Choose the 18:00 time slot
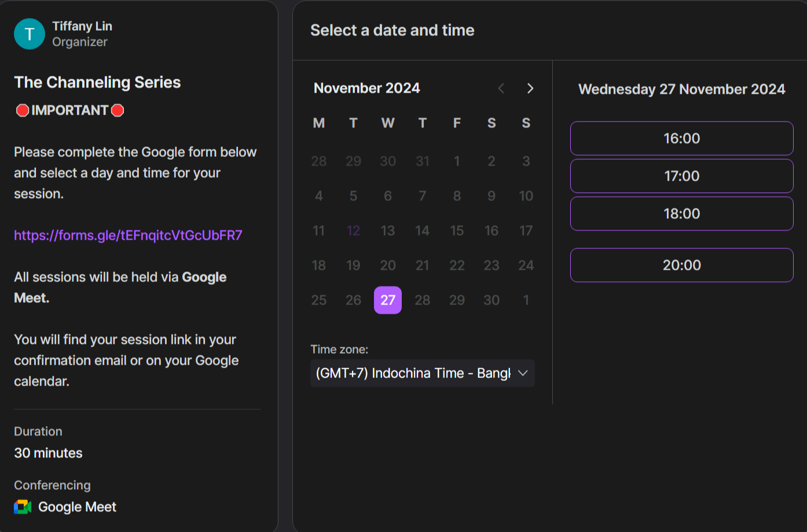 pyautogui.click(x=681, y=214)
